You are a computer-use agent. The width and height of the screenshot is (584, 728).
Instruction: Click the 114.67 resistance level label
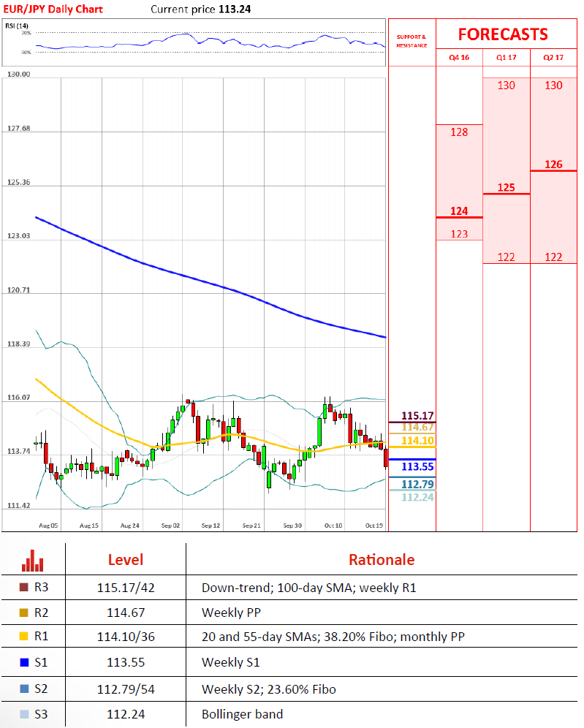(x=417, y=428)
